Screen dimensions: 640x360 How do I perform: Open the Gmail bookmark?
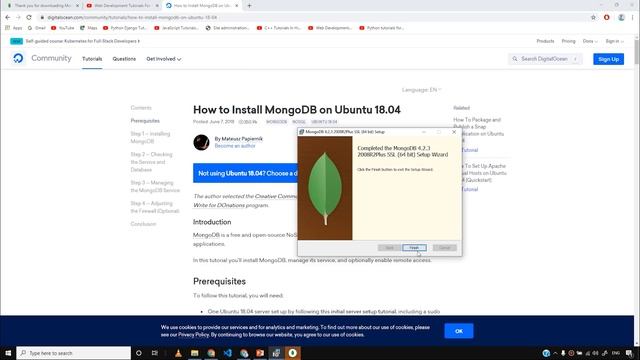point(37,28)
